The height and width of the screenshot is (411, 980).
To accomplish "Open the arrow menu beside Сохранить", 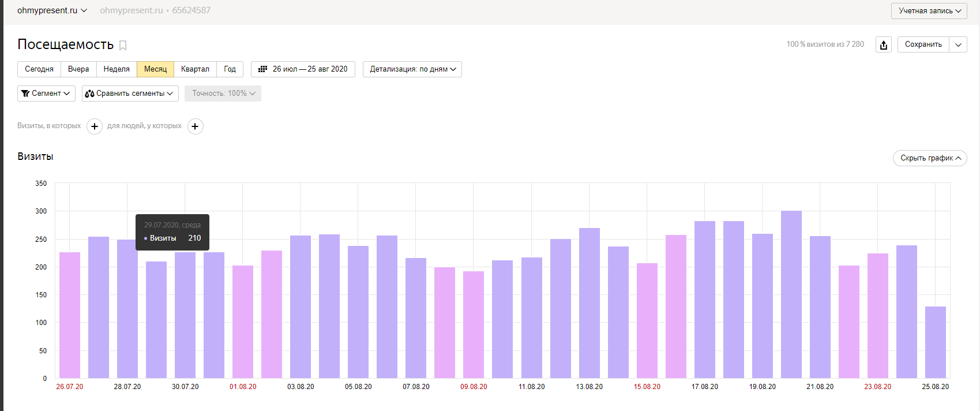I will click(x=958, y=44).
